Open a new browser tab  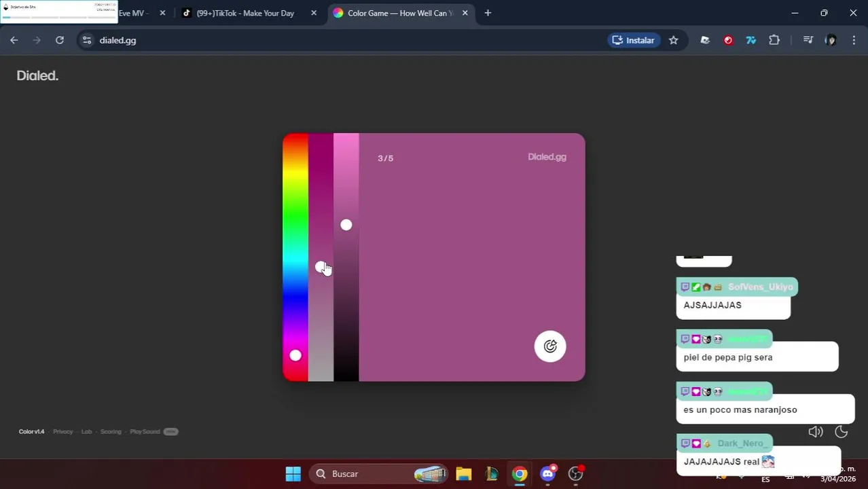(x=488, y=13)
